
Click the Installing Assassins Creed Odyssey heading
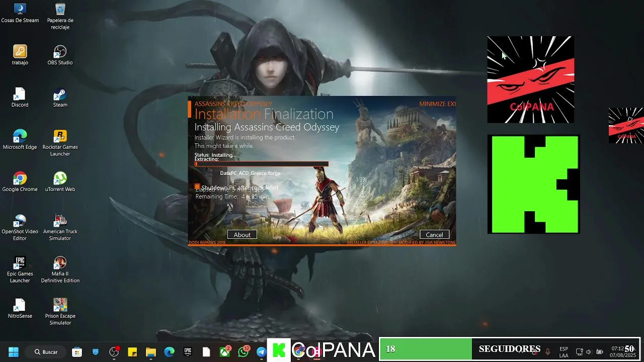pyautogui.click(x=267, y=127)
